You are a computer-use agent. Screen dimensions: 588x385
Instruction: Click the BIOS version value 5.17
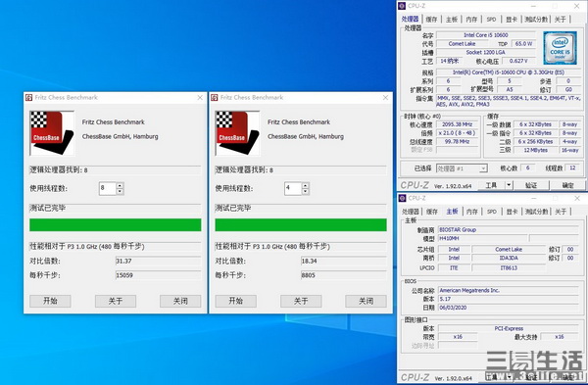click(508, 299)
